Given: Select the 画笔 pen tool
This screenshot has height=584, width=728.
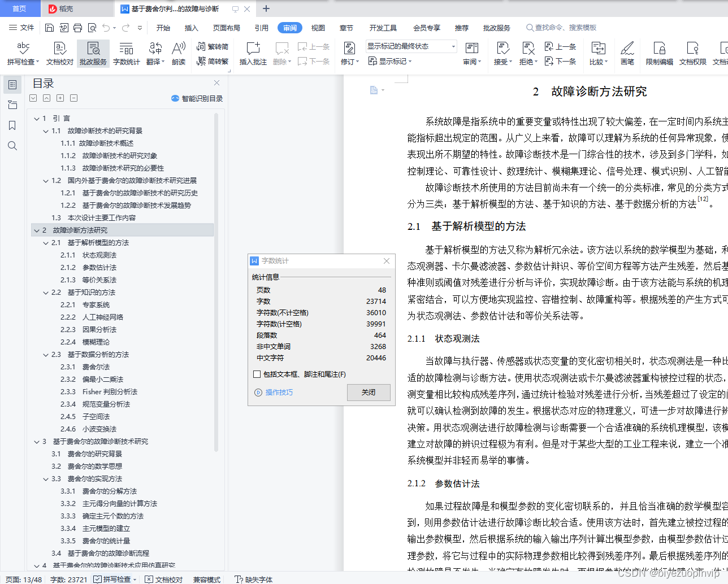Looking at the screenshot, I should [627, 53].
